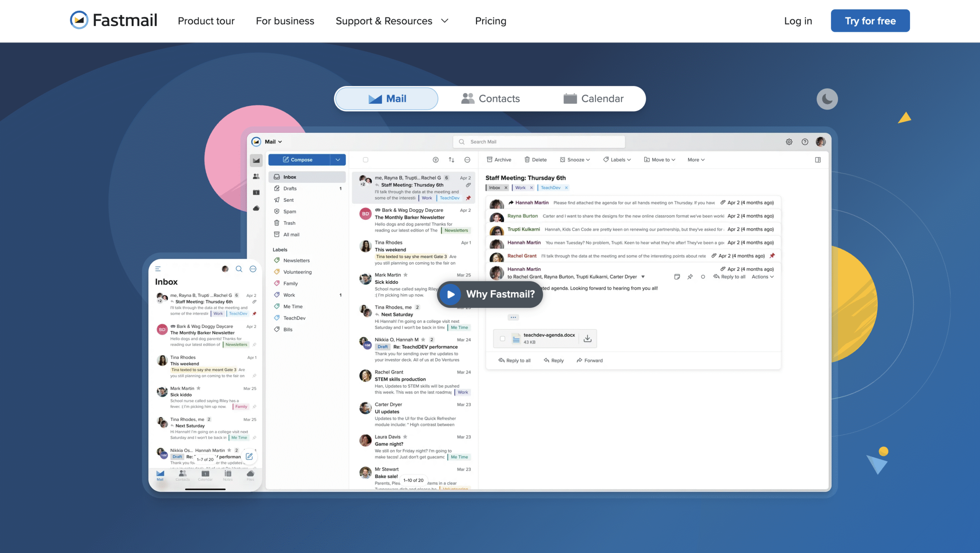The height and width of the screenshot is (553, 980).
Task: Click Delete in message toolbar
Action: coord(535,160)
